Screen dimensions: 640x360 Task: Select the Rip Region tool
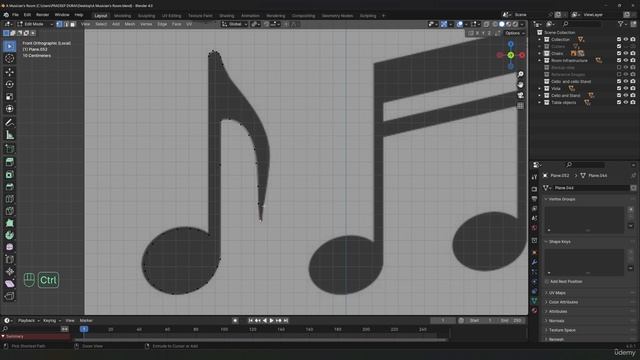9,296
